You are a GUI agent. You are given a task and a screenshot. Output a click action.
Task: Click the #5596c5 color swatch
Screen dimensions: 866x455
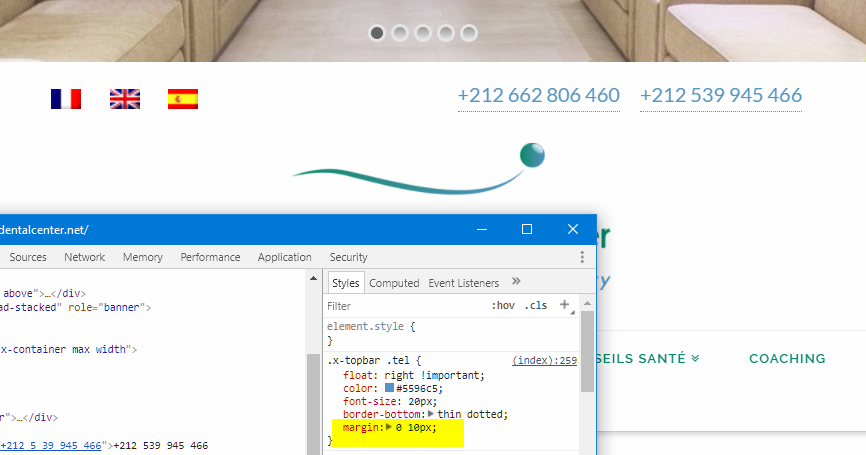[389, 388]
